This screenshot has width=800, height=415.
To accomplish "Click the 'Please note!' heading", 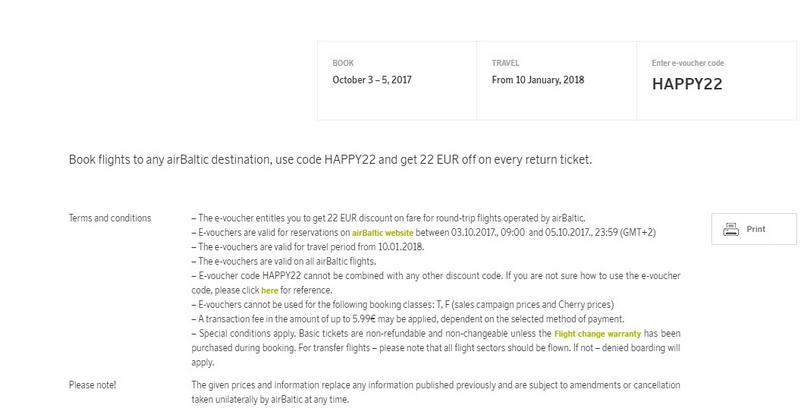I will 92,385.
